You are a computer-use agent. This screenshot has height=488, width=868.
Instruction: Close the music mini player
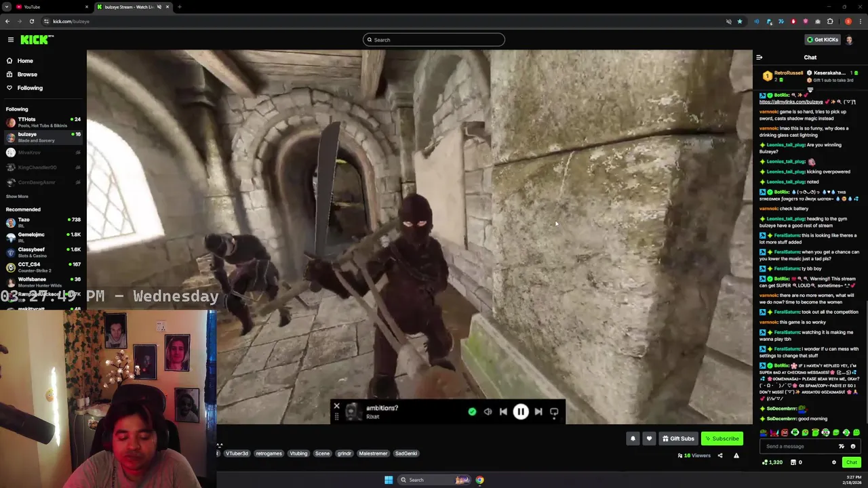point(336,407)
